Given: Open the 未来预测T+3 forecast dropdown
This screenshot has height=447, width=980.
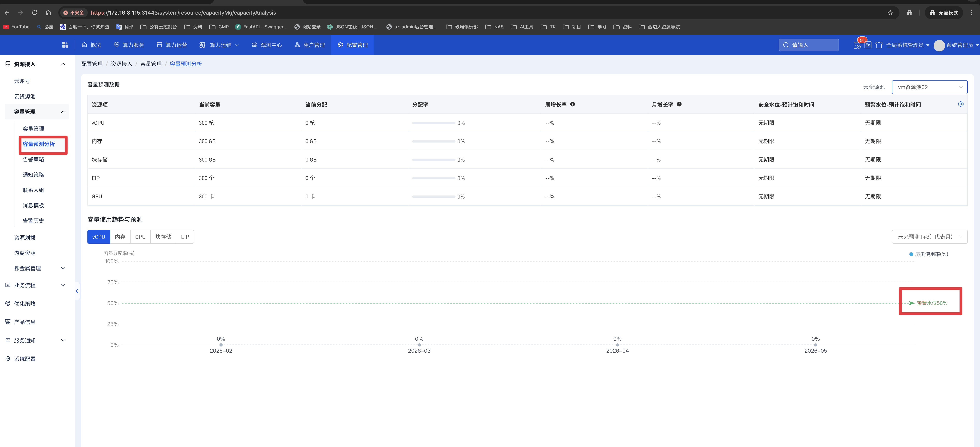Looking at the screenshot, I should click(929, 237).
